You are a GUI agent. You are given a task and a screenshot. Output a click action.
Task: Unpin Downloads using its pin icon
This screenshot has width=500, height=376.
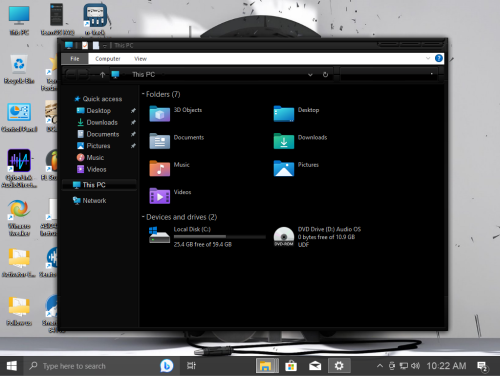(133, 123)
